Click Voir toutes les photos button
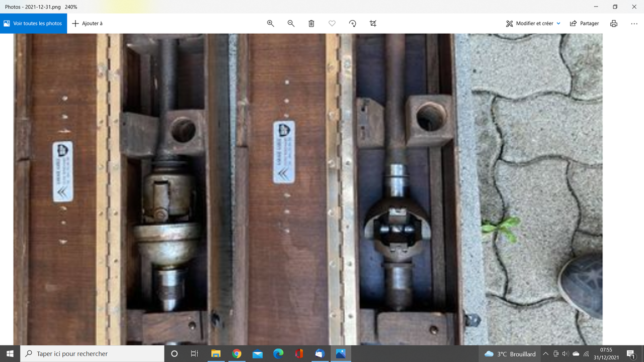The width and height of the screenshot is (644, 362). [33, 24]
